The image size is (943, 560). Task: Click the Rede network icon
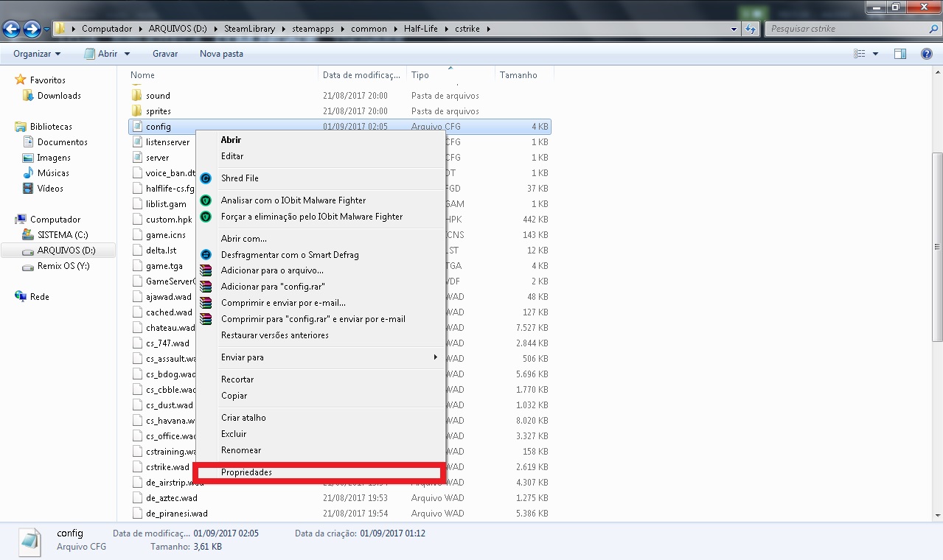[x=21, y=297]
